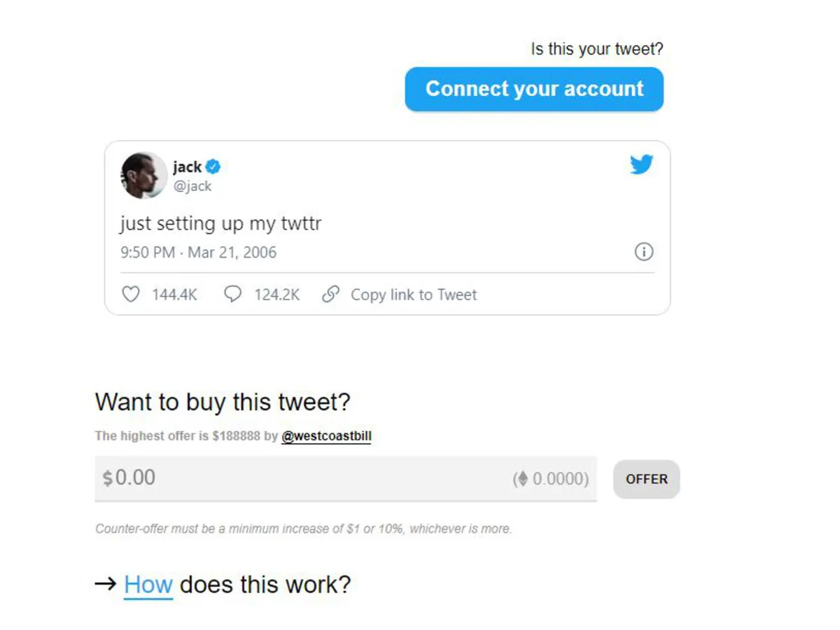
Task: Like the tweet using the heart icon
Action: tap(131, 295)
